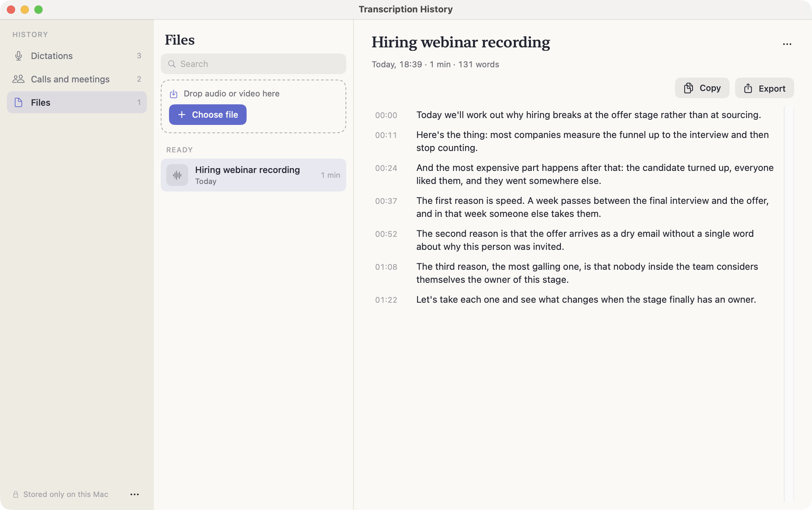Copy the transcript text
This screenshot has width=812, height=510.
pos(702,88)
